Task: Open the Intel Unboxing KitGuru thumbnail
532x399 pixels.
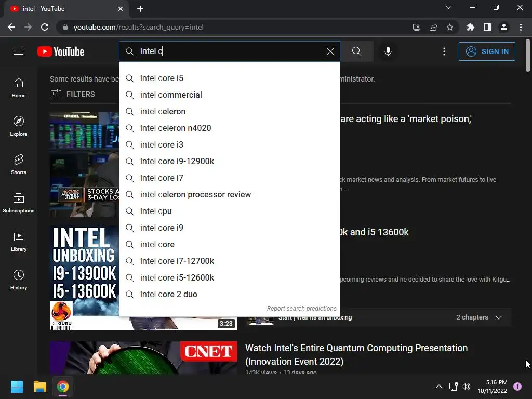Action: tap(84, 277)
